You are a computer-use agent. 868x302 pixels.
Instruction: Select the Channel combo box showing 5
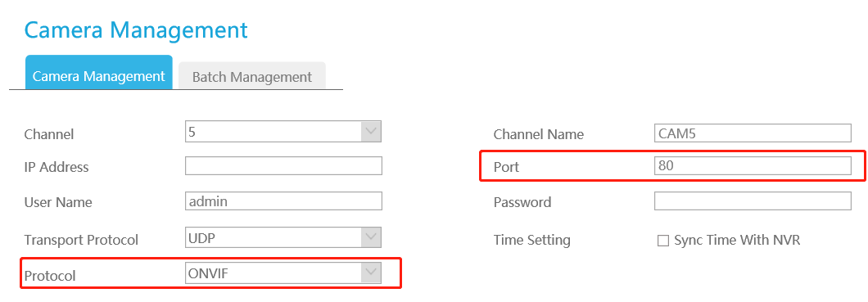point(283,133)
